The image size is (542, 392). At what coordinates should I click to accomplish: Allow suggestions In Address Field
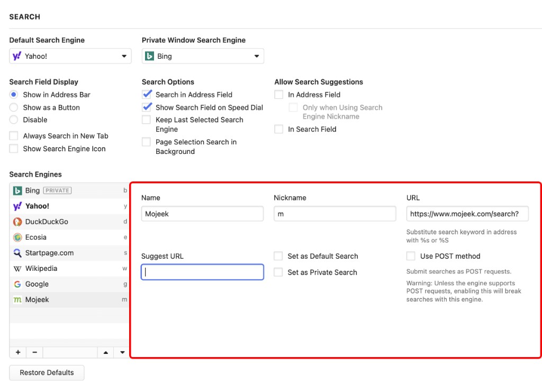(278, 95)
